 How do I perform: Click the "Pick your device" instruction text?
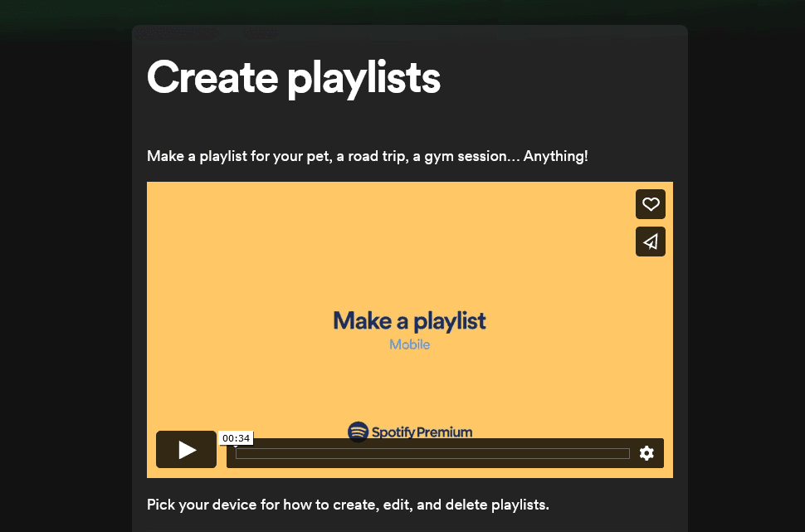point(348,504)
